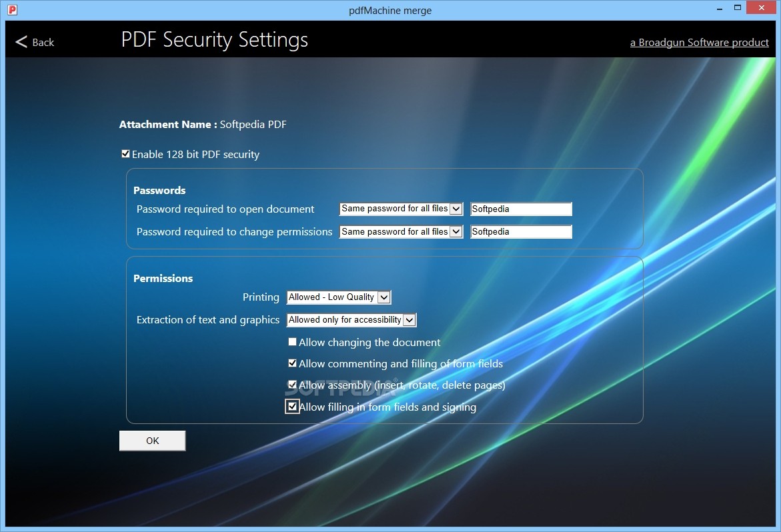The height and width of the screenshot is (532, 781).
Task: Open the Broadgun Software product link
Action: click(700, 42)
